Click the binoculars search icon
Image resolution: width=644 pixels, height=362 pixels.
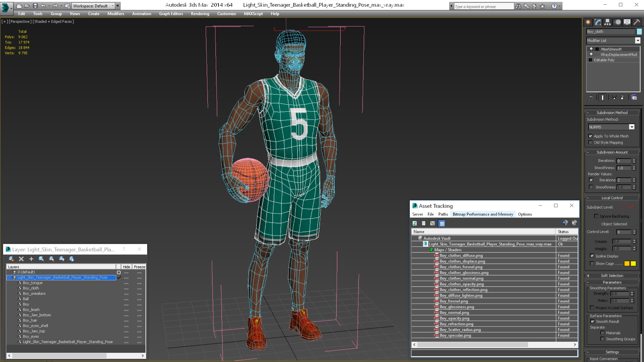518,6
